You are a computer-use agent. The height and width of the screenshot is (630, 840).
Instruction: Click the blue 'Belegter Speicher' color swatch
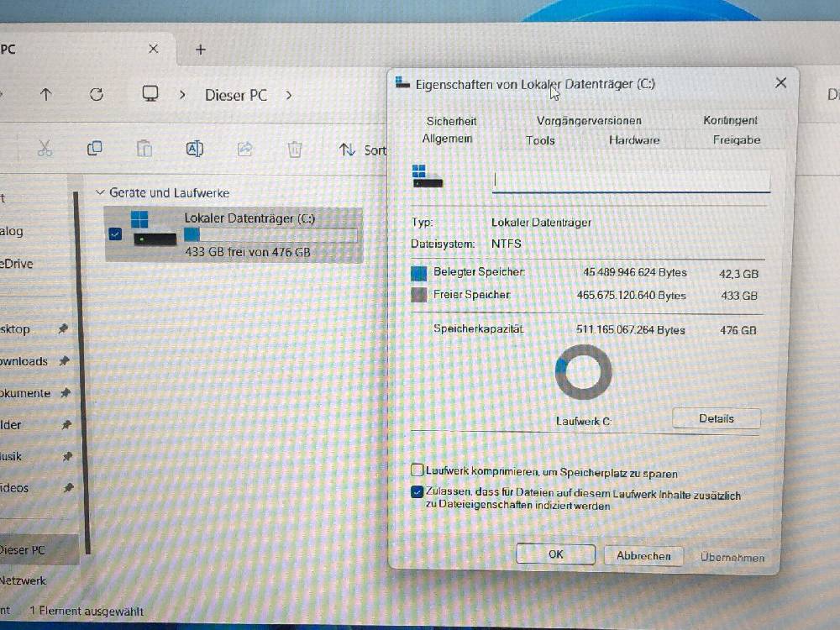coord(419,273)
